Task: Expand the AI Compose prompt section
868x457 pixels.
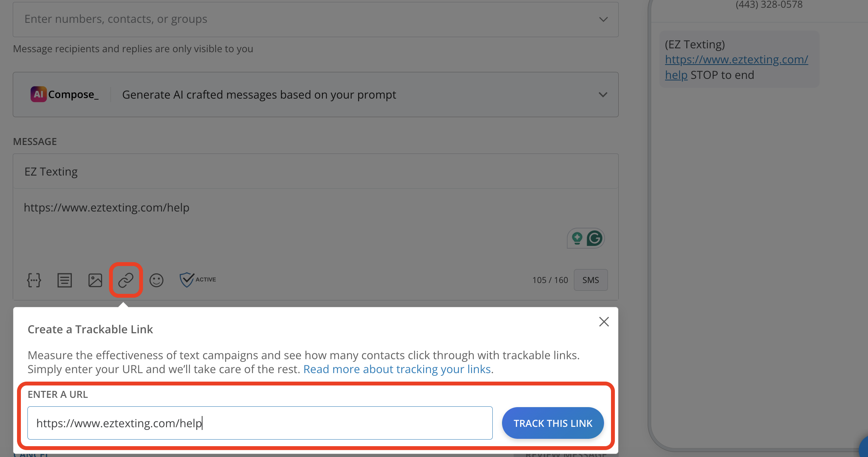Action: 603,94
